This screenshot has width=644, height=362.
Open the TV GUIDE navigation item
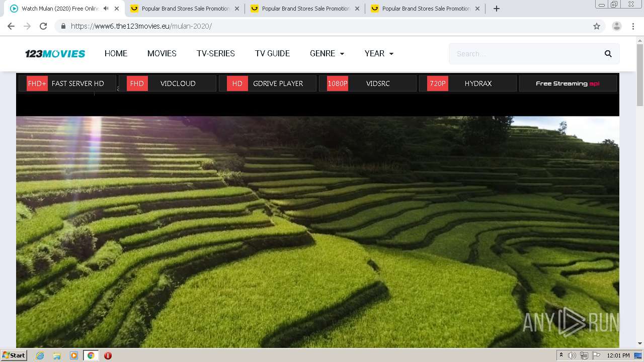pos(272,53)
